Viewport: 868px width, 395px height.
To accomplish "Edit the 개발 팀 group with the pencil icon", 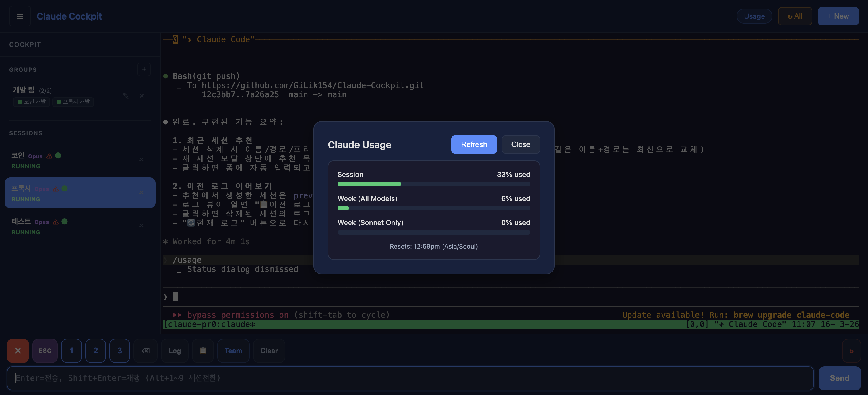I will pos(126,96).
